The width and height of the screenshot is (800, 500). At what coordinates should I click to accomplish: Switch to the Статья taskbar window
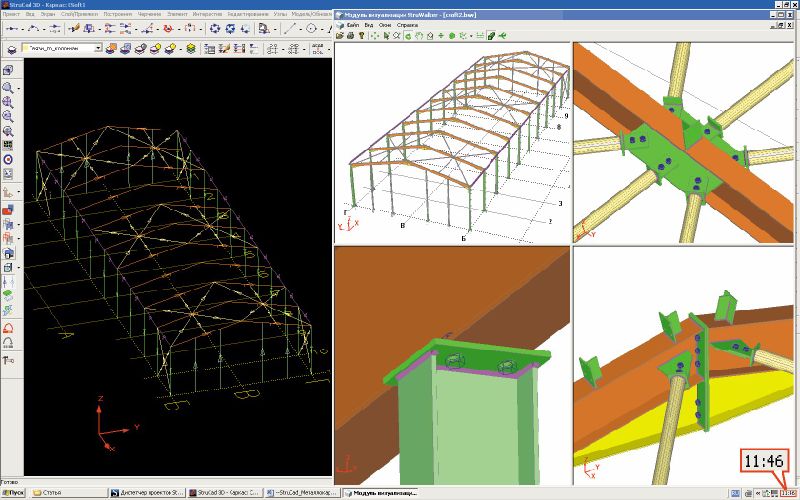coord(50,493)
